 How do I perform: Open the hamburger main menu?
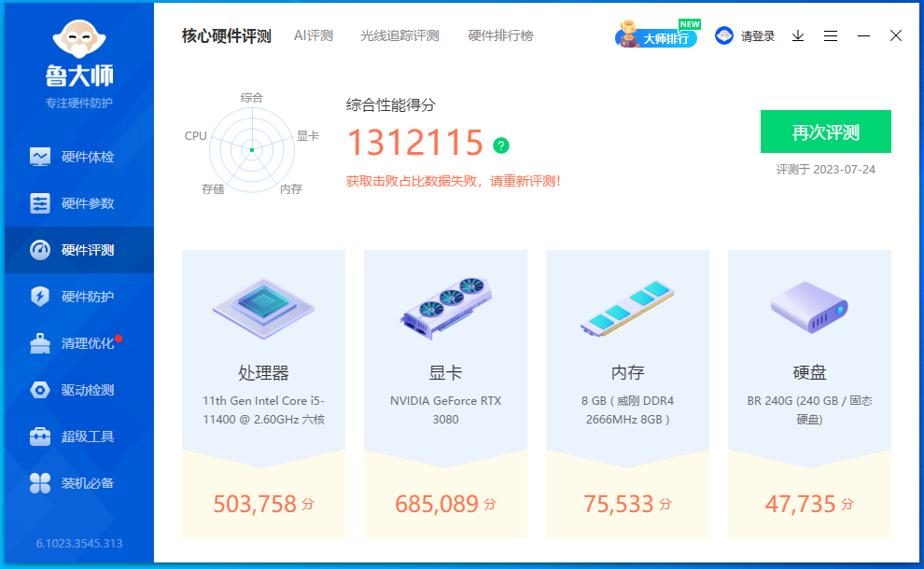(x=831, y=36)
